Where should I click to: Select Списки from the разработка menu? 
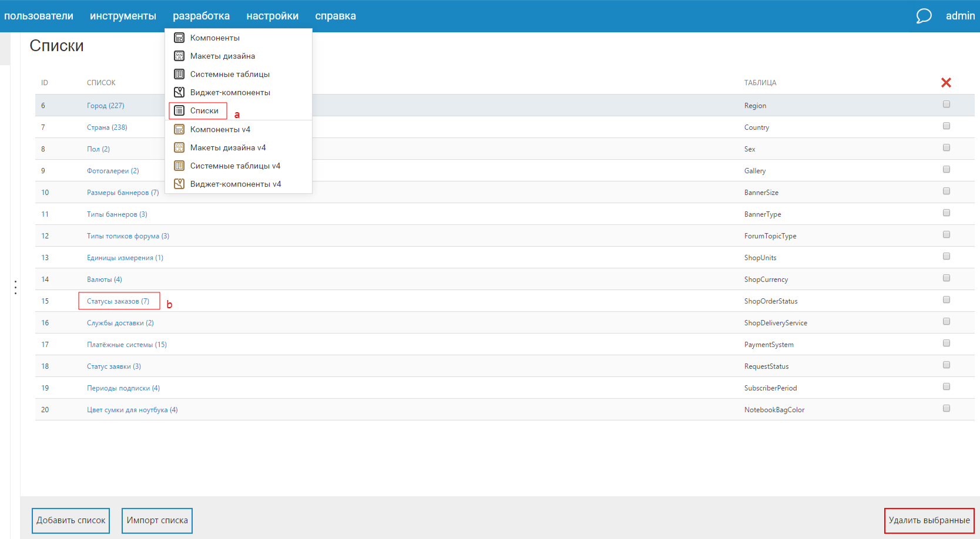coord(204,110)
